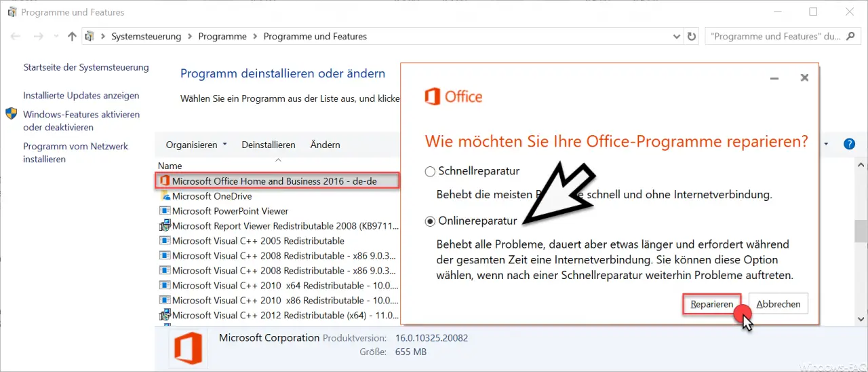
Task: Close the Programme und Features window
Action: pos(850,12)
